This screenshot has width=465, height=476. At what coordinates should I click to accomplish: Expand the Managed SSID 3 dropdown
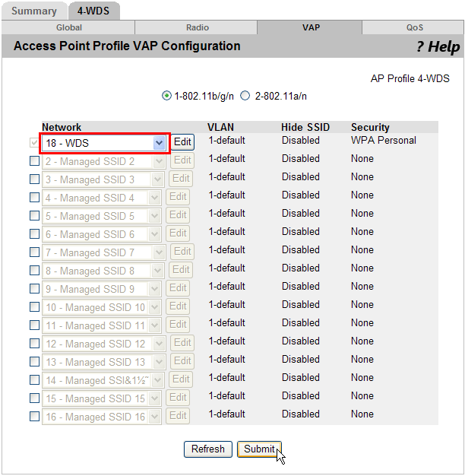158,179
